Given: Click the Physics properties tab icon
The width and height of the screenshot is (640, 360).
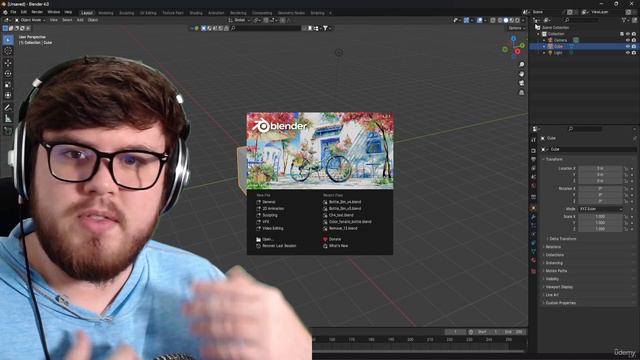Looking at the screenshot, I should [x=533, y=234].
